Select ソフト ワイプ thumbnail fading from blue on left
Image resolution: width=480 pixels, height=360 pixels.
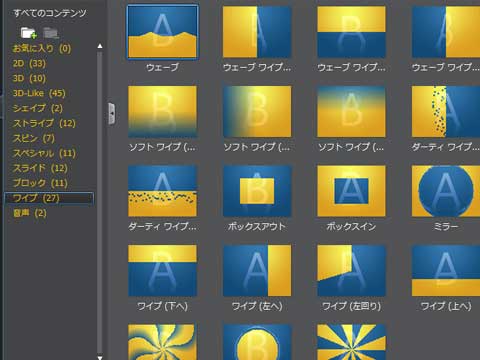[257, 112]
